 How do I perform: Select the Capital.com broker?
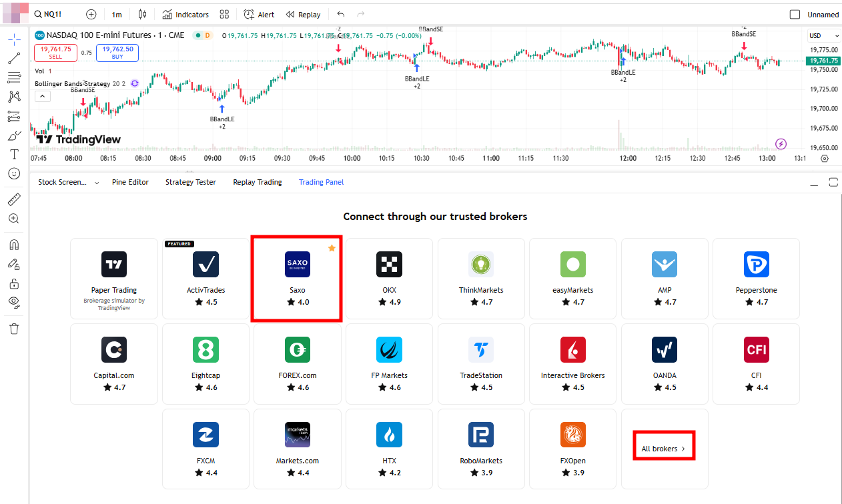[x=114, y=364]
